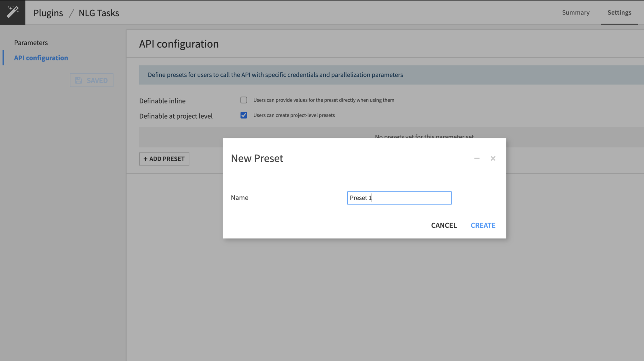Select the Settings tab
The image size is (644, 361).
619,13
